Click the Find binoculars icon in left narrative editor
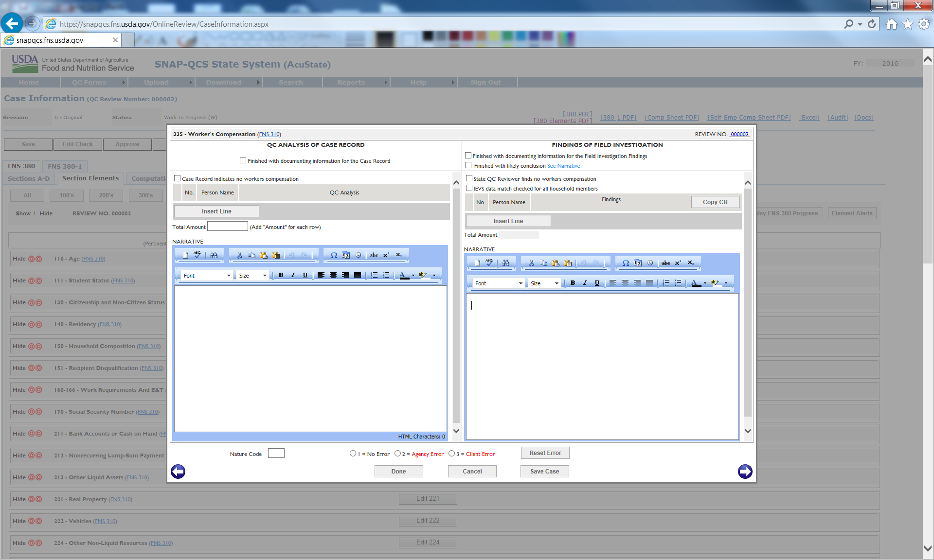Viewport: 934px width, 560px height. 214,255
